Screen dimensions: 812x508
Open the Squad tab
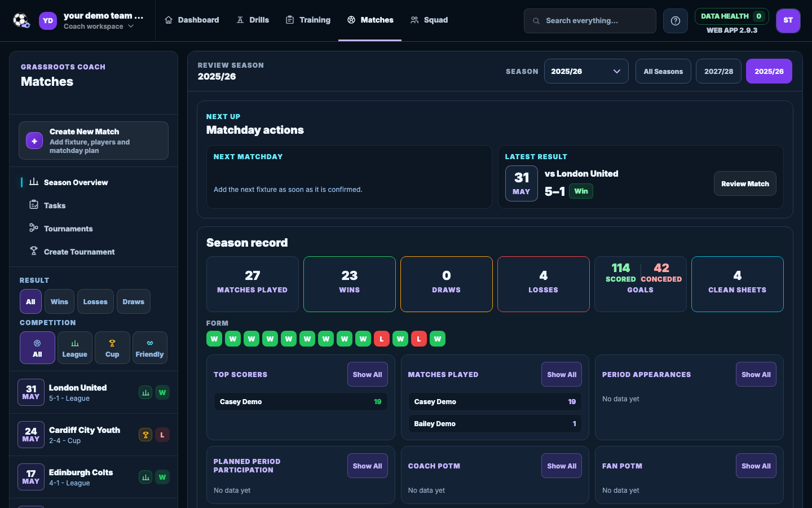(x=429, y=20)
